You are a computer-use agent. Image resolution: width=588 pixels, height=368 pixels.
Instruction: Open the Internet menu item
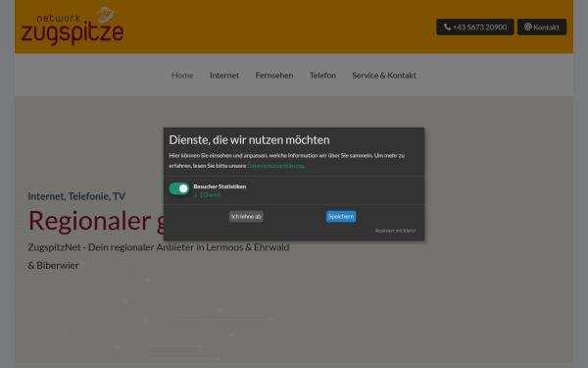click(224, 76)
